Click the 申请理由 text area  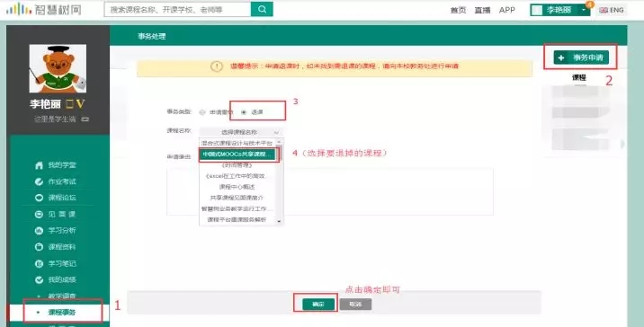pos(330,191)
